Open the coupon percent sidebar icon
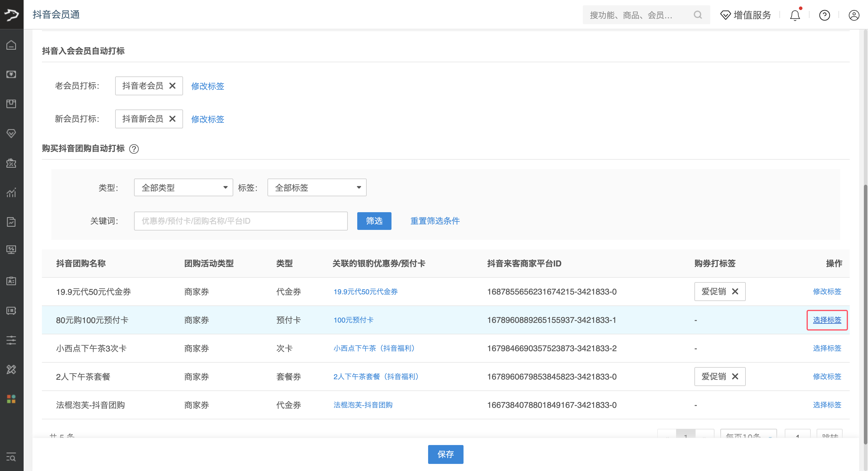The height and width of the screenshot is (471, 868). click(x=11, y=163)
